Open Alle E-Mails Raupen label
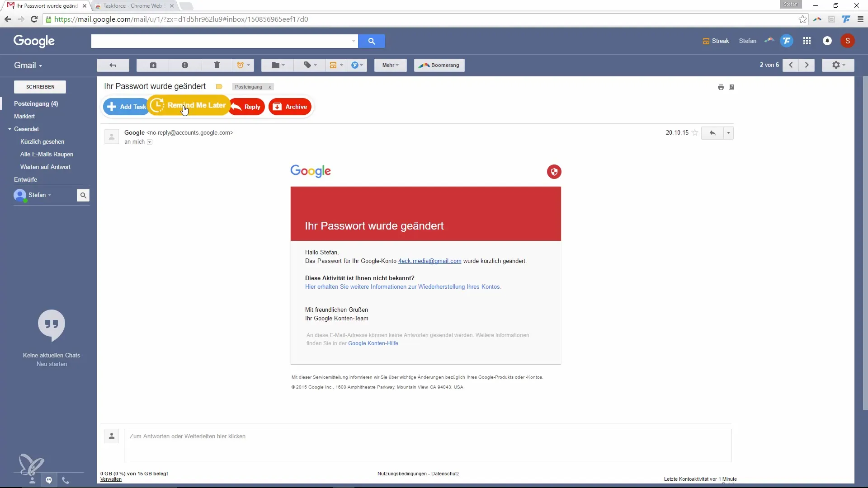868x488 pixels. pos(47,154)
